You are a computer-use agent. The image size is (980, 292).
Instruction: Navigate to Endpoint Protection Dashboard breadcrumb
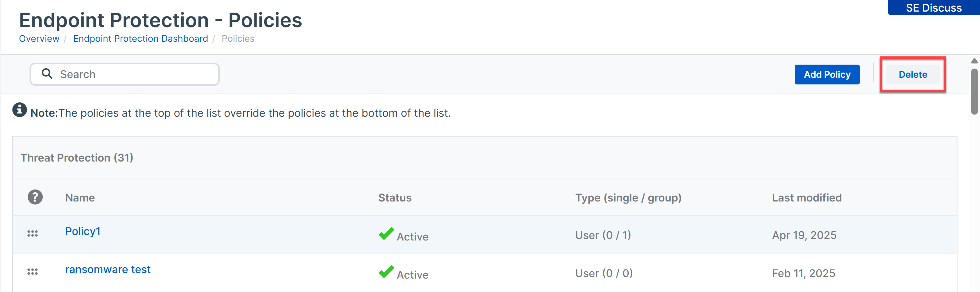(140, 39)
